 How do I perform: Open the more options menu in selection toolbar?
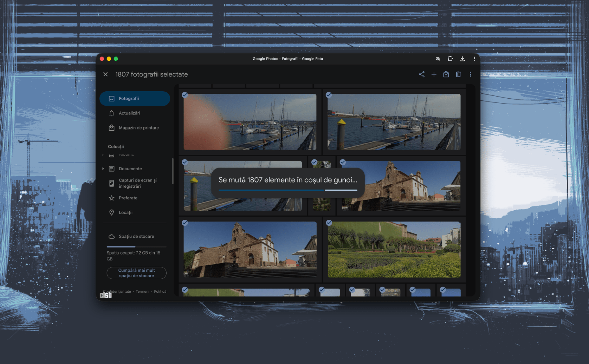click(x=471, y=74)
